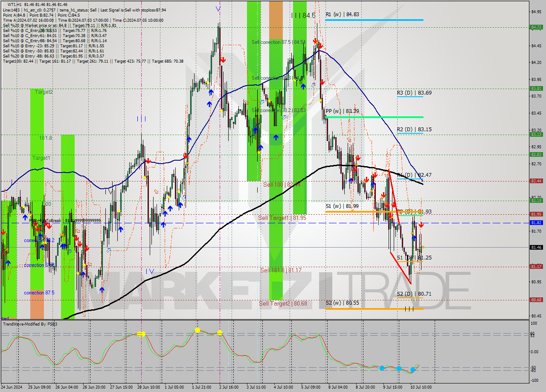Click the Sell correction 87.5 | 84.54 label
The image size is (546, 392).
click(x=278, y=43)
